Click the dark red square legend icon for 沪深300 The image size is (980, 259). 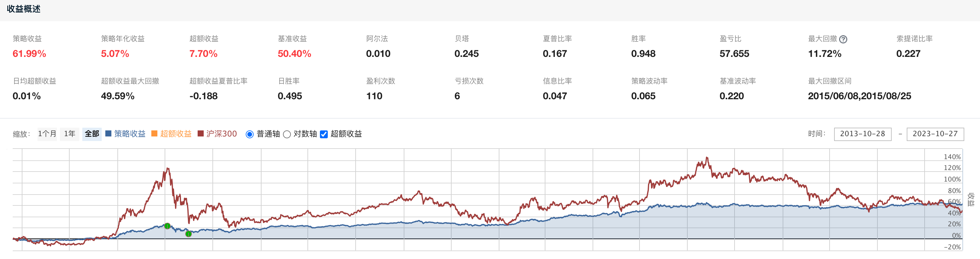click(200, 133)
